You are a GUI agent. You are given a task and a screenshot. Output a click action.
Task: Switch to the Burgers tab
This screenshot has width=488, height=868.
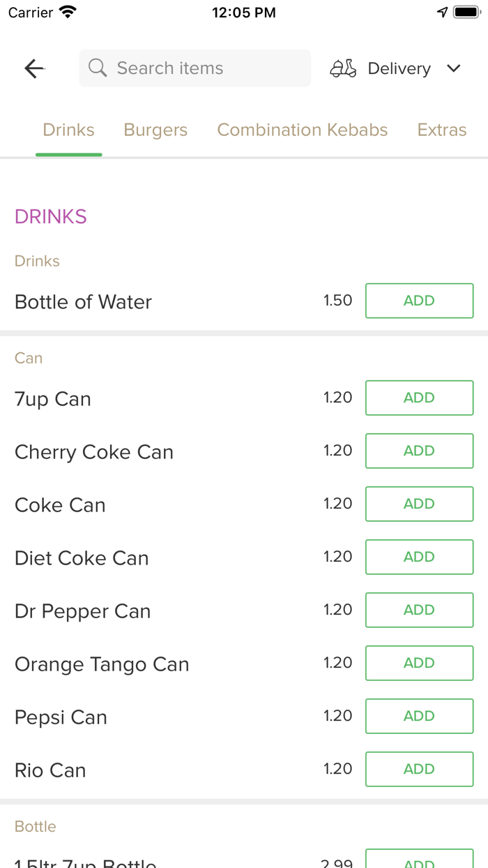155,130
